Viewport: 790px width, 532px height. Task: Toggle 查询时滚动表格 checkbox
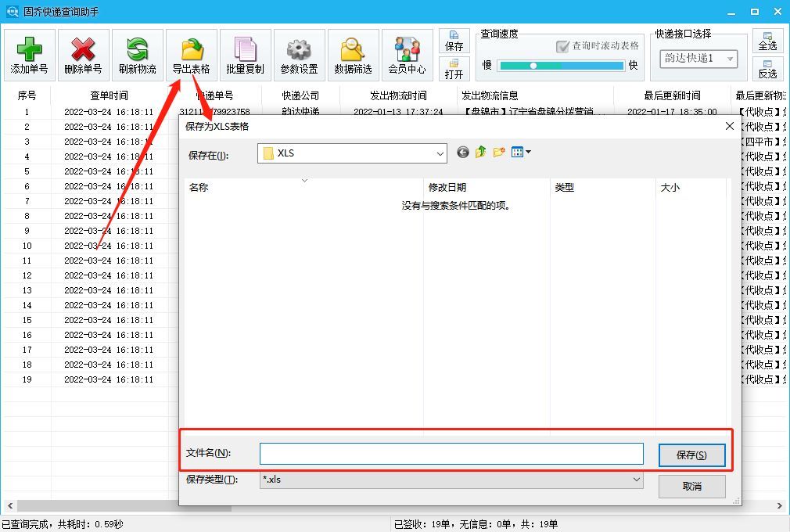pos(562,46)
